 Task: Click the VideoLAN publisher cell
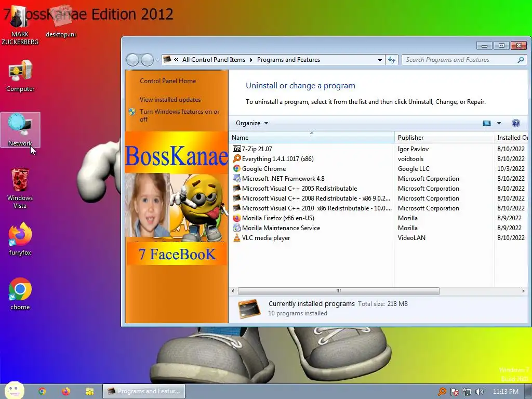(411, 238)
